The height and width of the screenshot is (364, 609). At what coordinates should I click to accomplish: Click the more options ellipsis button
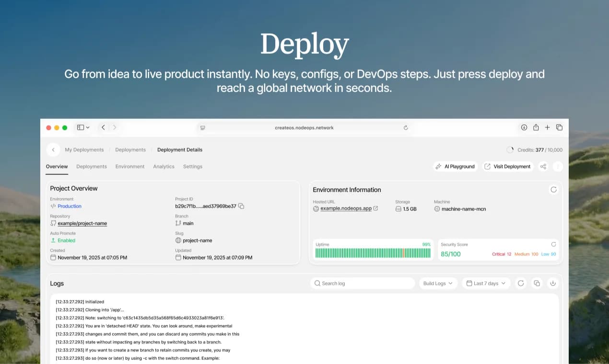557,166
